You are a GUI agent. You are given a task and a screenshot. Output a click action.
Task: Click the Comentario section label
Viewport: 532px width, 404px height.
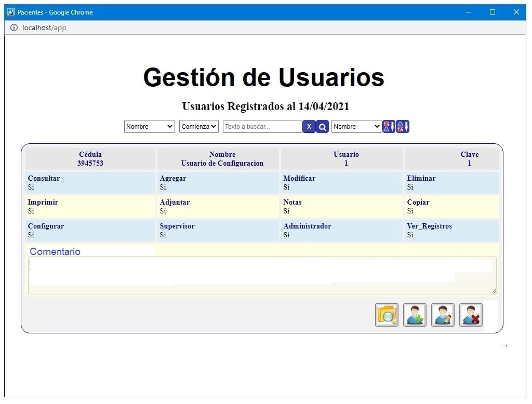point(55,252)
